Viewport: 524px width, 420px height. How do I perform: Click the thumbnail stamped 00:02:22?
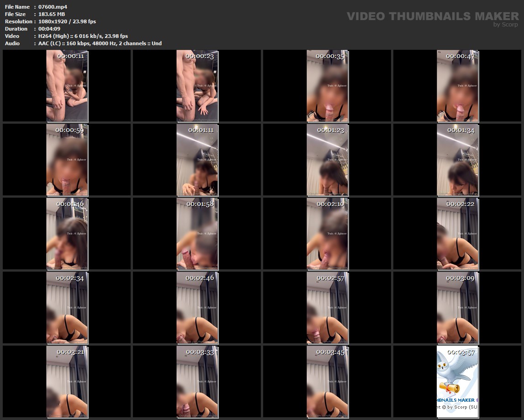457,234
